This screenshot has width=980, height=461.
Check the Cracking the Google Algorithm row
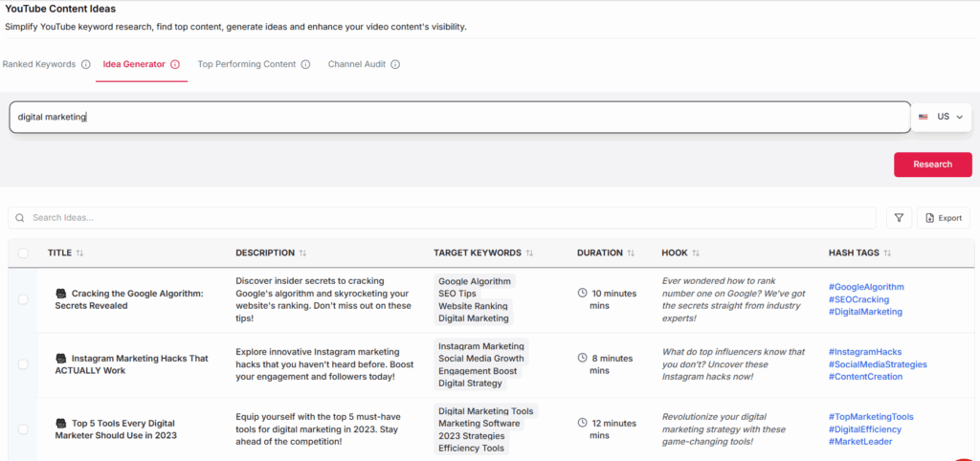tap(23, 299)
